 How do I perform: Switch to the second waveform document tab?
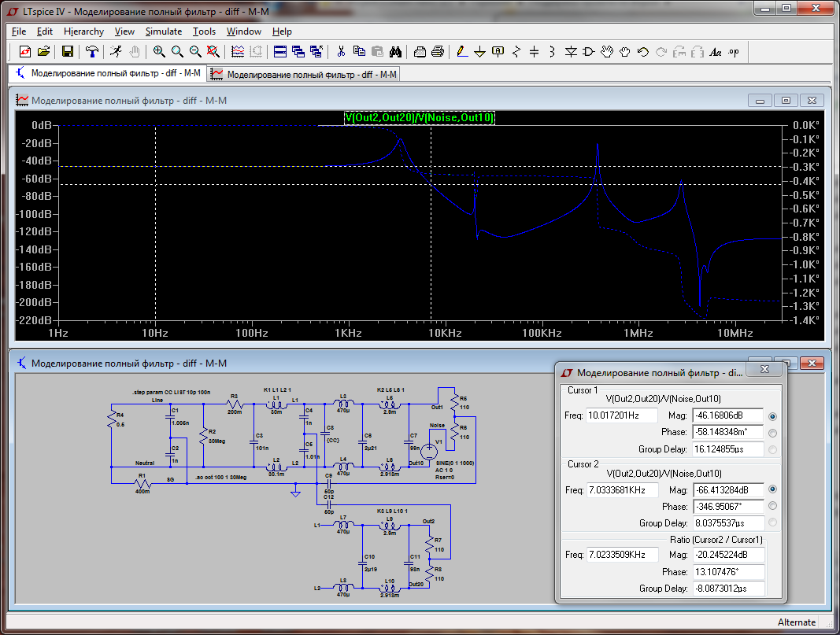(305, 74)
